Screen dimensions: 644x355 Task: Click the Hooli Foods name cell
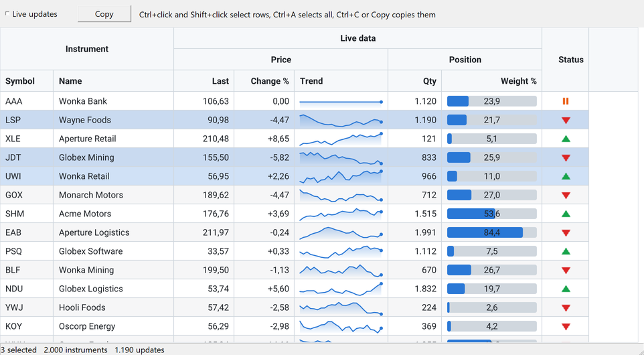113,307
